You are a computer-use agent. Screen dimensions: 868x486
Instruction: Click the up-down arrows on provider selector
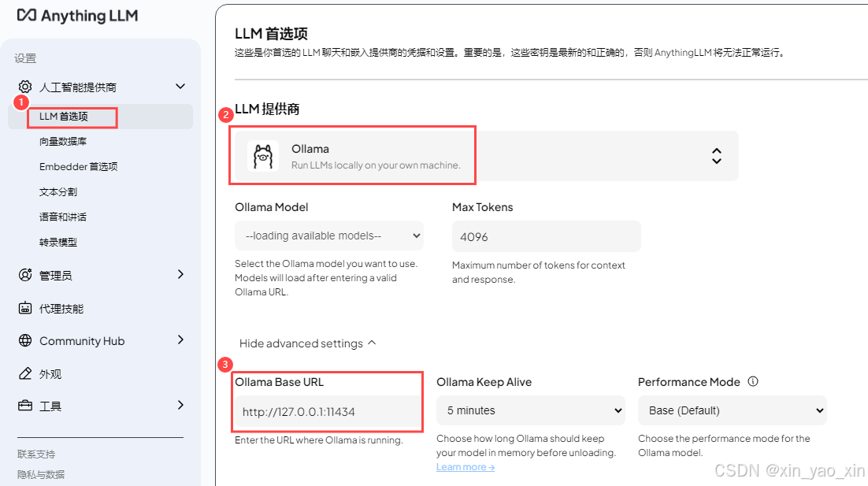716,156
